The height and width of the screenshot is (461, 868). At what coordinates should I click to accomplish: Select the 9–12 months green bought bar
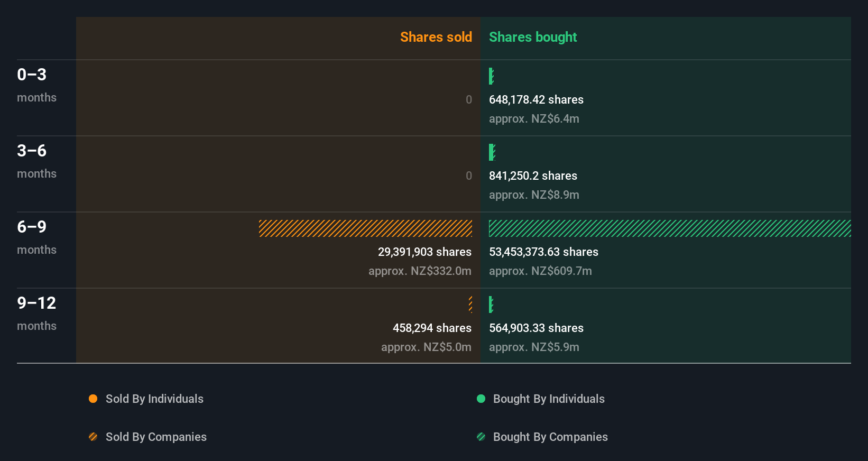pos(491,305)
